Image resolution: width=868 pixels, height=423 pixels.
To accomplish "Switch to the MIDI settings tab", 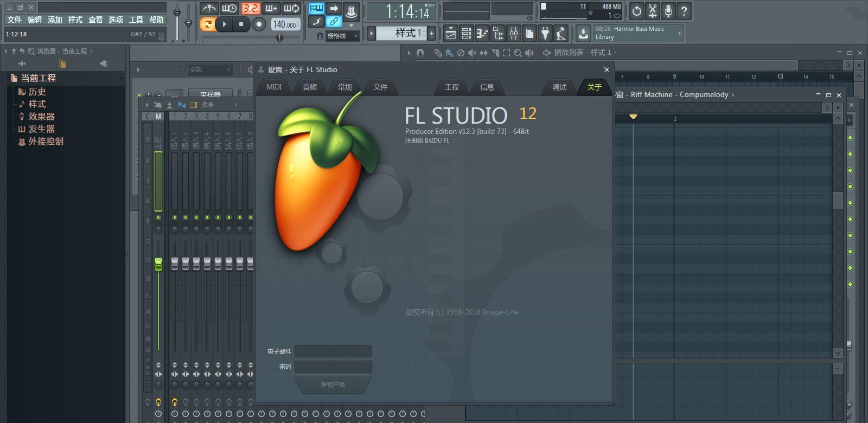I will [274, 87].
